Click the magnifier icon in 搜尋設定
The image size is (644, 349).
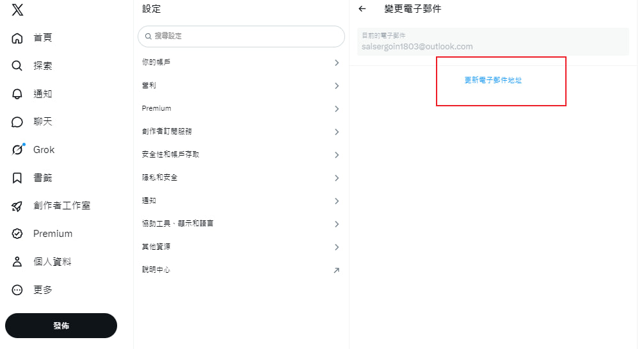tap(149, 36)
